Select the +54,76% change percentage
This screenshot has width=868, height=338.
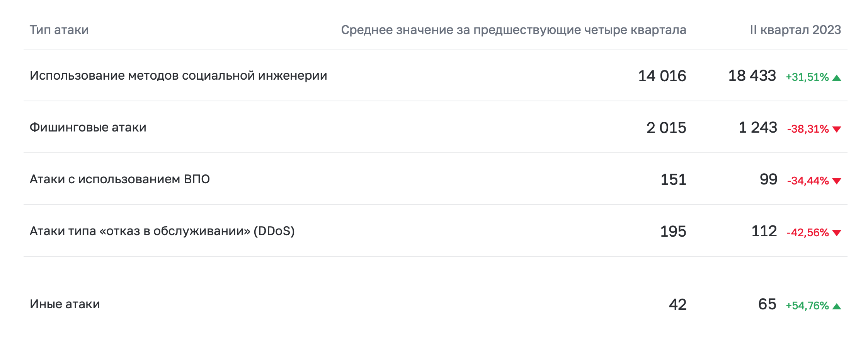point(807,306)
